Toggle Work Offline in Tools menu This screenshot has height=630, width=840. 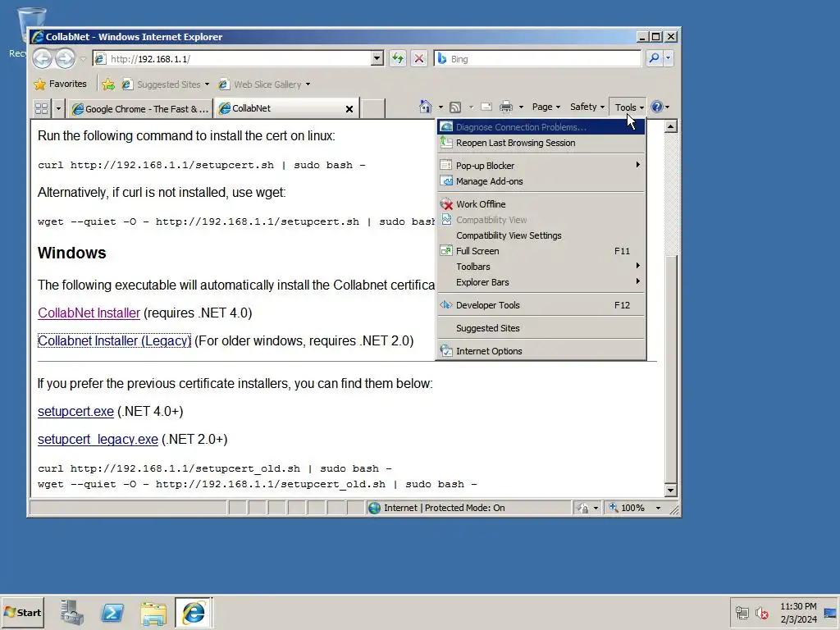pyautogui.click(x=541, y=204)
